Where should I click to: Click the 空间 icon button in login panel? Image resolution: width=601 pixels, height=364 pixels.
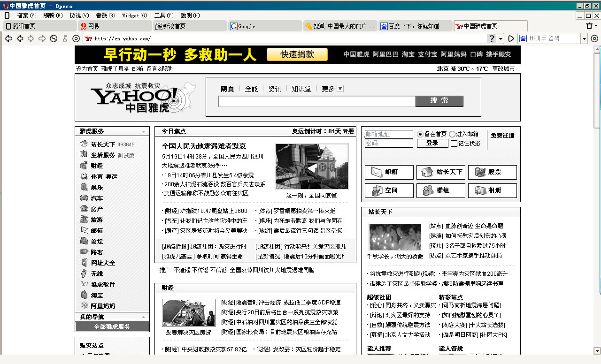[389, 190]
